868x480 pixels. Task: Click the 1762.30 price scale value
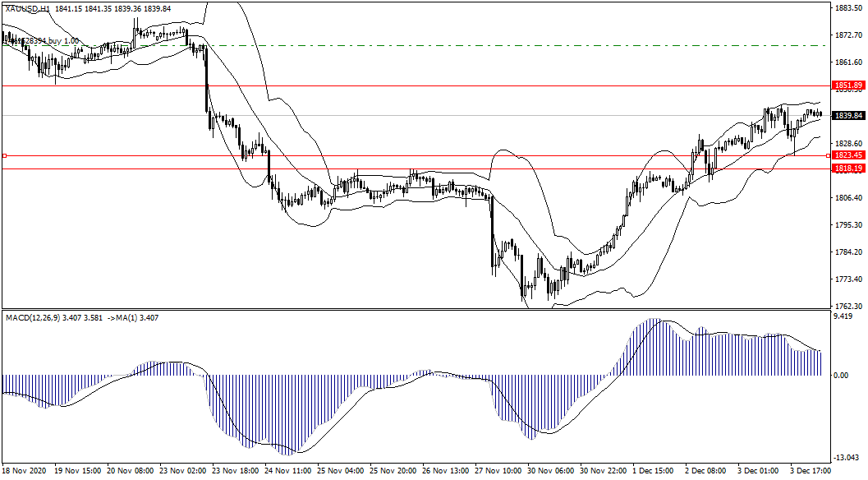click(x=846, y=307)
